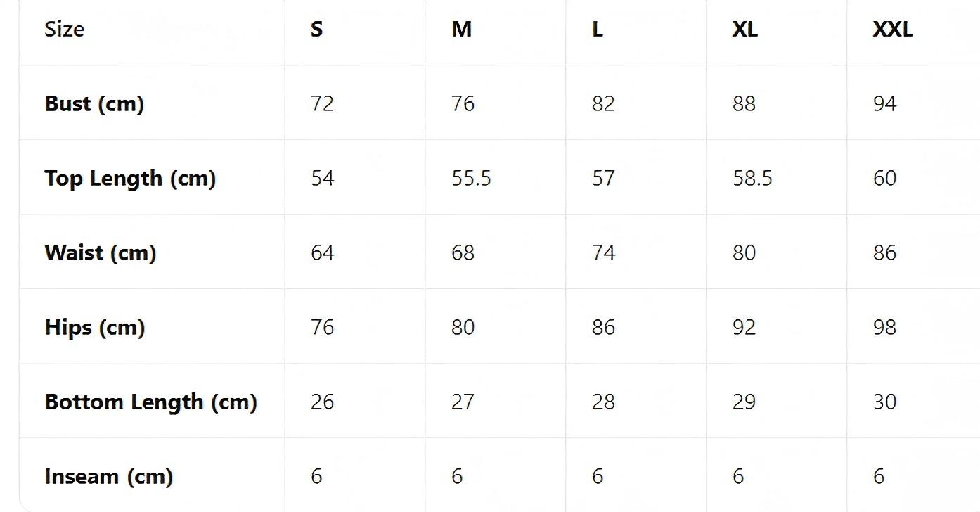Select the XXL size column header
Image resolution: width=980 pixels, height=512 pixels.
(x=892, y=30)
